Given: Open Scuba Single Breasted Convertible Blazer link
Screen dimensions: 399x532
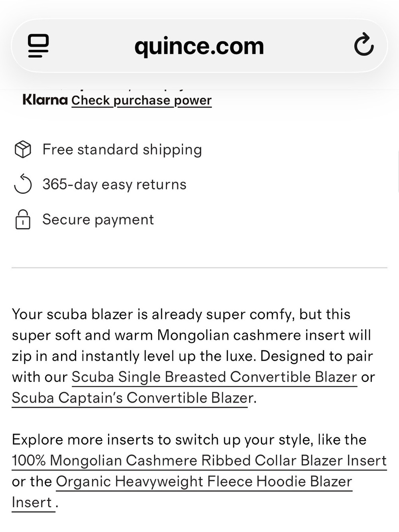Looking at the screenshot, I should (214, 377).
